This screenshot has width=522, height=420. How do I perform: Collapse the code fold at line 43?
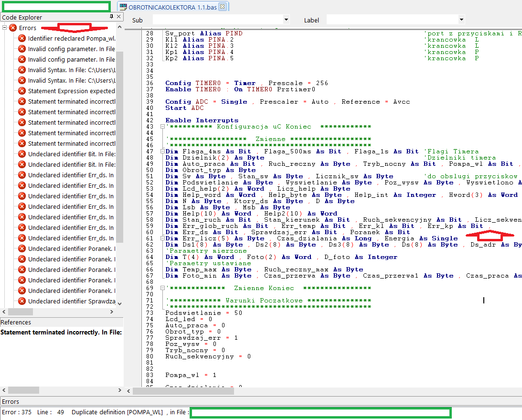(162, 127)
